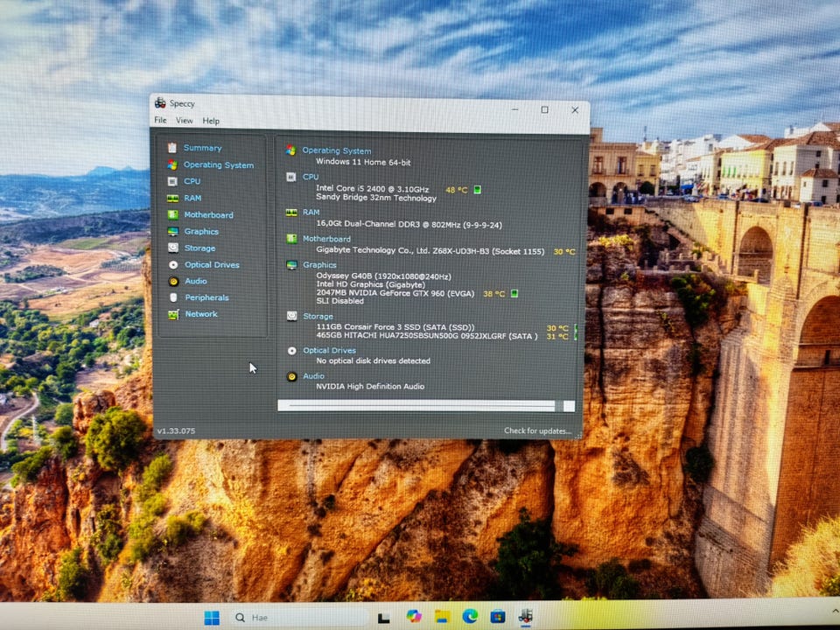Click CPU icon beside CPU heading in summary

coord(290,177)
